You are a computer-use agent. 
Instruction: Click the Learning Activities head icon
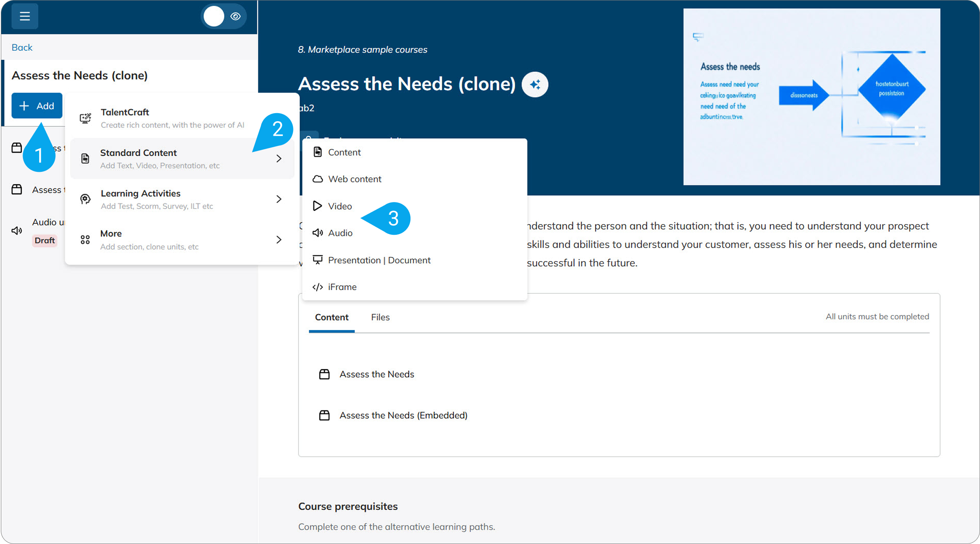point(85,199)
